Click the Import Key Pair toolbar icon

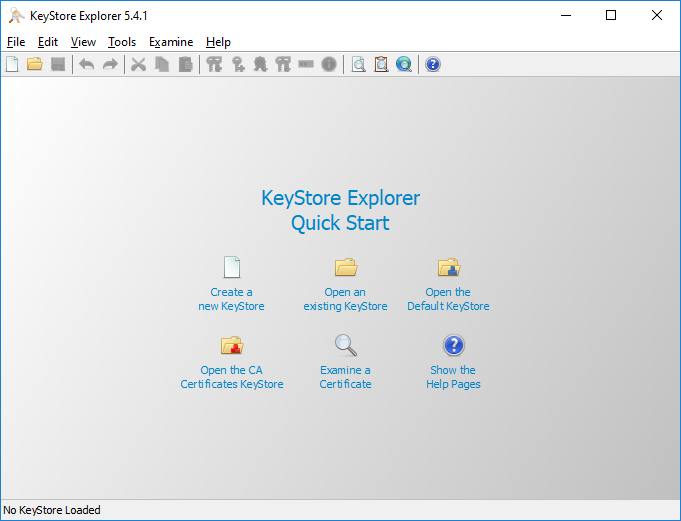click(x=283, y=64)
